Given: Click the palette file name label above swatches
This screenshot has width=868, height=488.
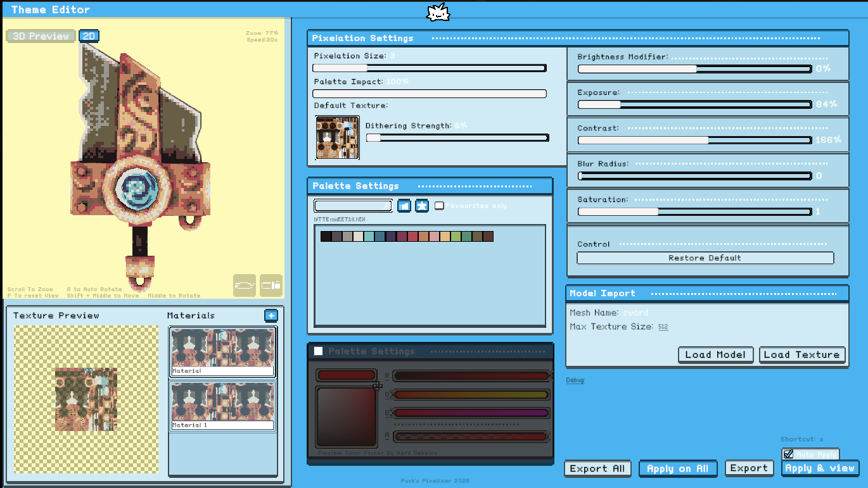Looking at the screenshot, I should (340, 220).
